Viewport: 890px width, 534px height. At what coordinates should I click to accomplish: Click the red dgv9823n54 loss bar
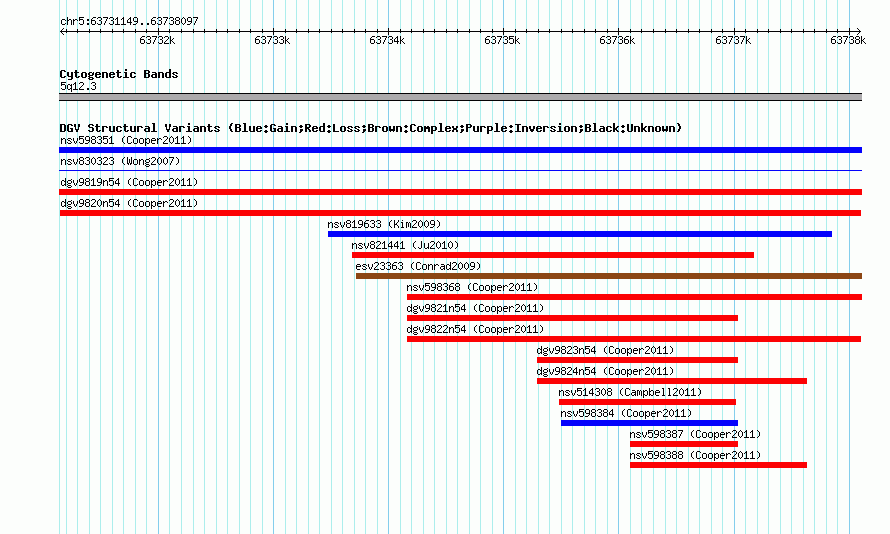point(637,360)
